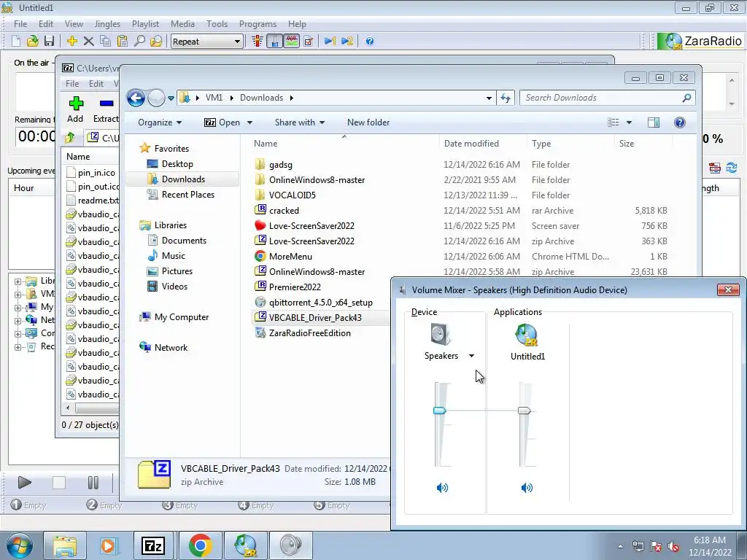Toggle the waveform level meter toolbar button
Screen dimensions: 747x560
pyautogui.click(x=292, y=42)
